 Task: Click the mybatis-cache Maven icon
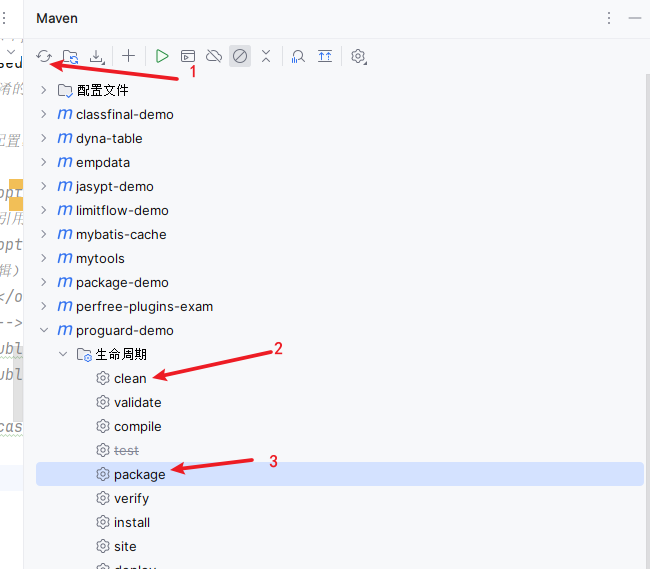(65, 234)
